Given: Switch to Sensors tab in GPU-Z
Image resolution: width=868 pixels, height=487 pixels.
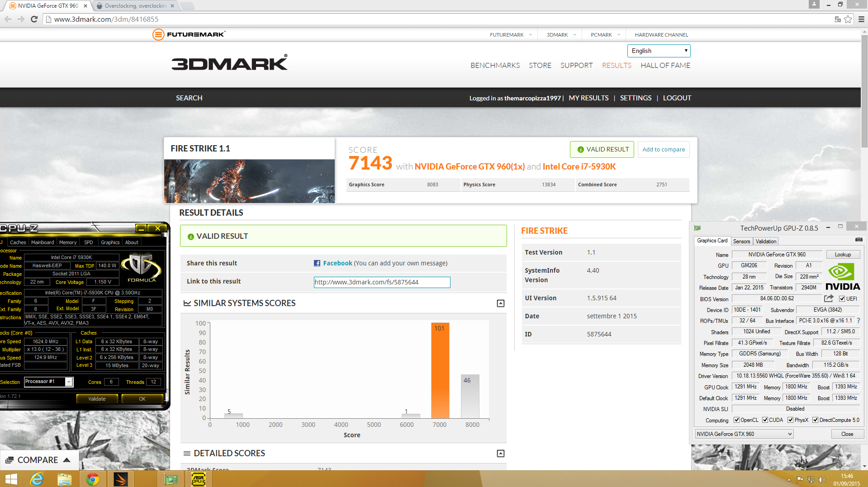Looking at the screenshot, I should click(x=741, y=241).
